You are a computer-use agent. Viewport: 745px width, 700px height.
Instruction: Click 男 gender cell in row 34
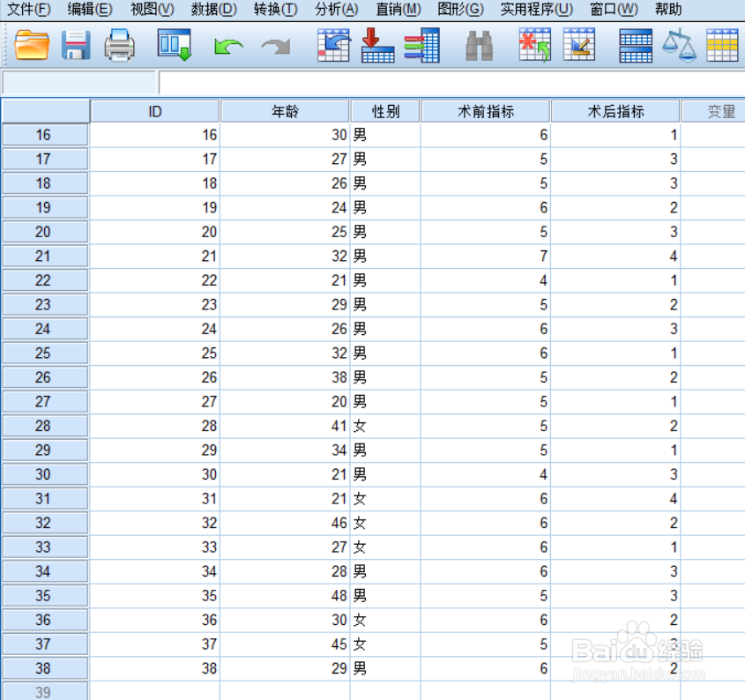pos(385,571)
